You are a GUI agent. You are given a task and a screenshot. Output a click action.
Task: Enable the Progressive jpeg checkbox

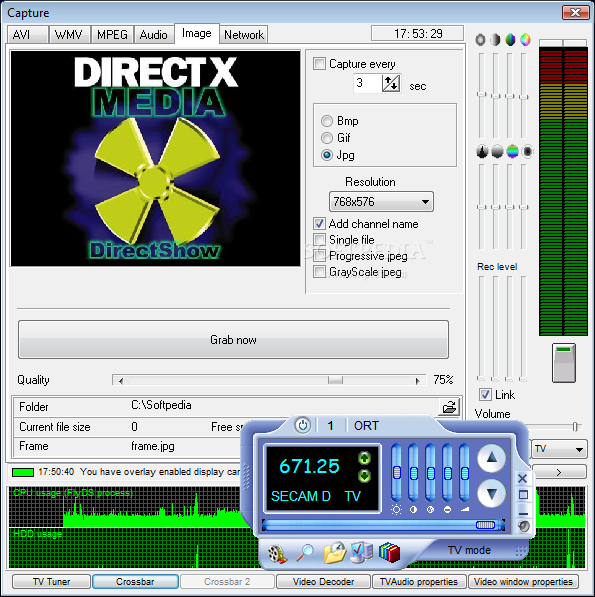(x=319, y=255)
